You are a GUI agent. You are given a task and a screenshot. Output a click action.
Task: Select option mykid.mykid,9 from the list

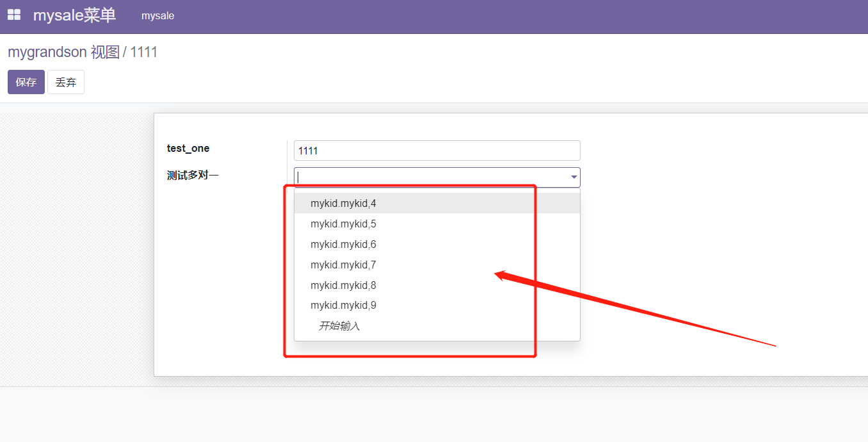tap(343, 305)
